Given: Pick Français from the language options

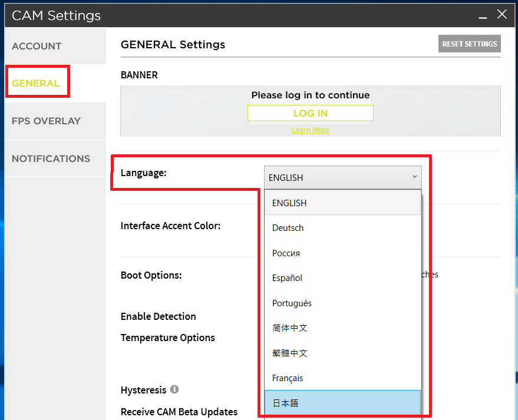Looking at the screenshot, I should [x=342, y=378].
